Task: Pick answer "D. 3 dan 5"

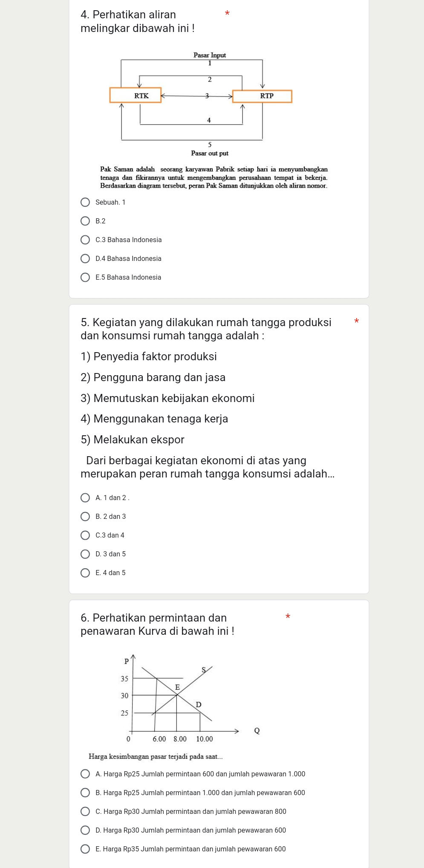Action: click(86, 554)
